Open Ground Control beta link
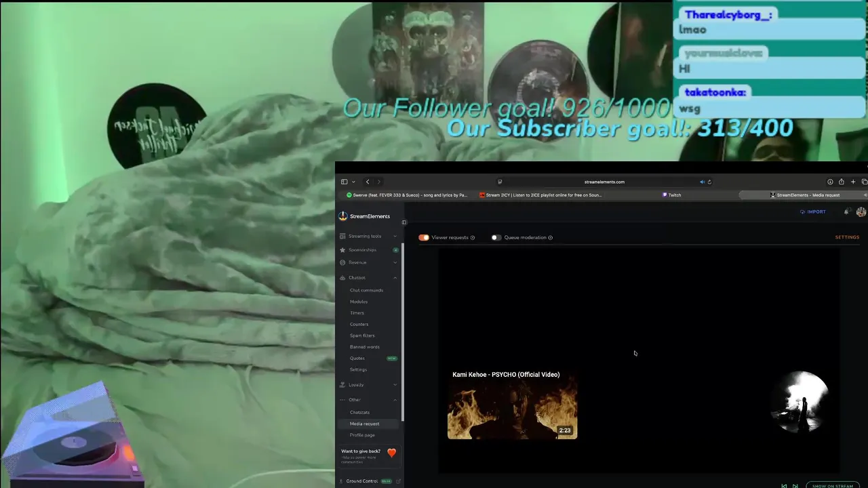 [368, 481]
